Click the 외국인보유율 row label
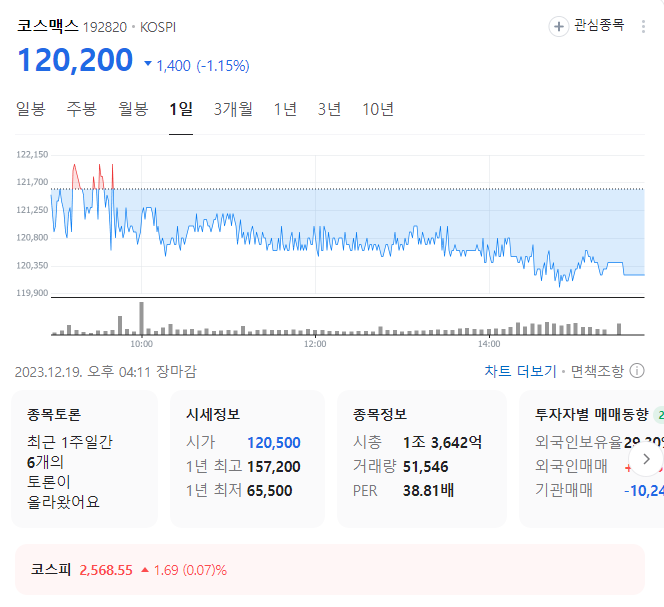The height and width of the screenshot is (607, 664). point(579,442)
